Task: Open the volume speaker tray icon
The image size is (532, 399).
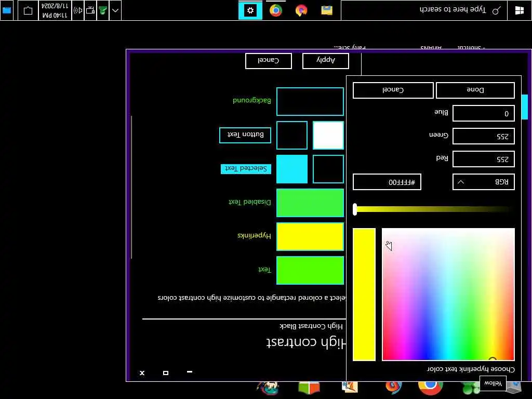Action: pyautogui.click(x=78, y=10)
